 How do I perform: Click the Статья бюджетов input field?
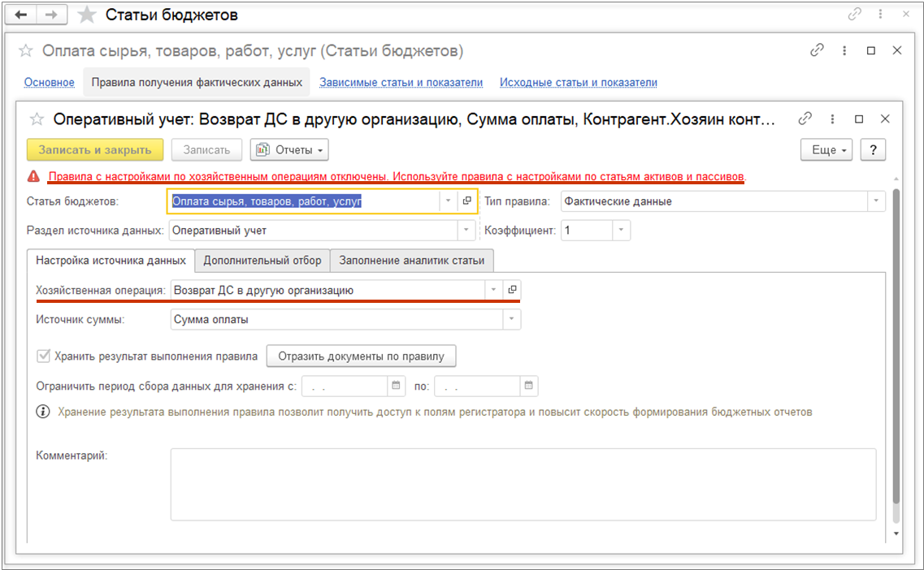(304, 201)
